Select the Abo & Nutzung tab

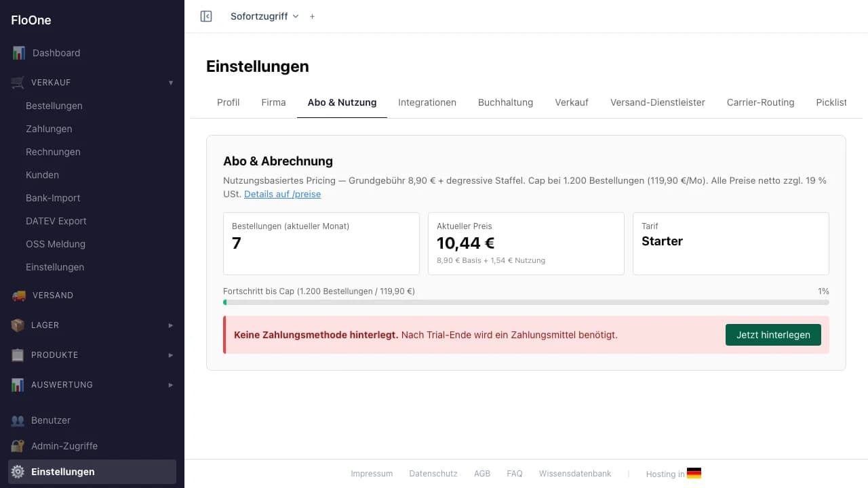(x=342, y=102)
